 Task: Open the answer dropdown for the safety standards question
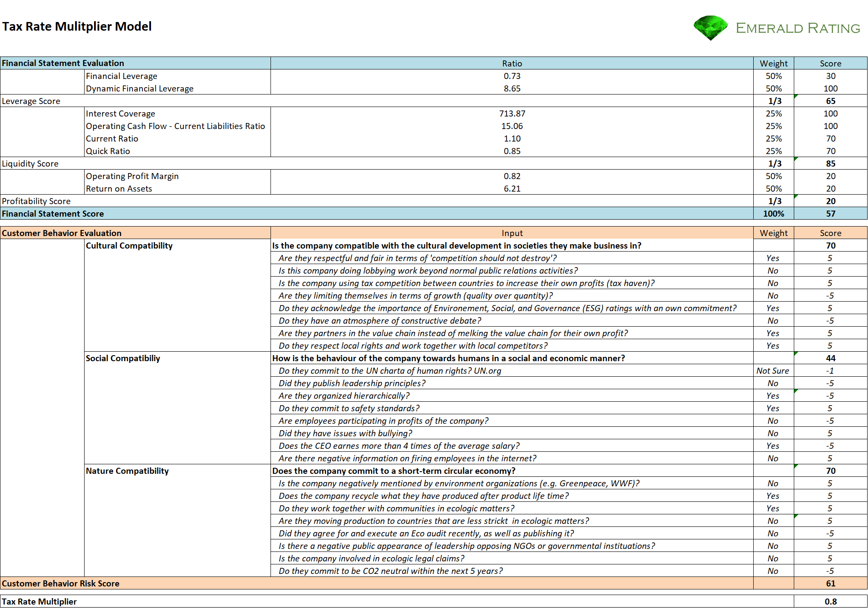pos(774,408)
